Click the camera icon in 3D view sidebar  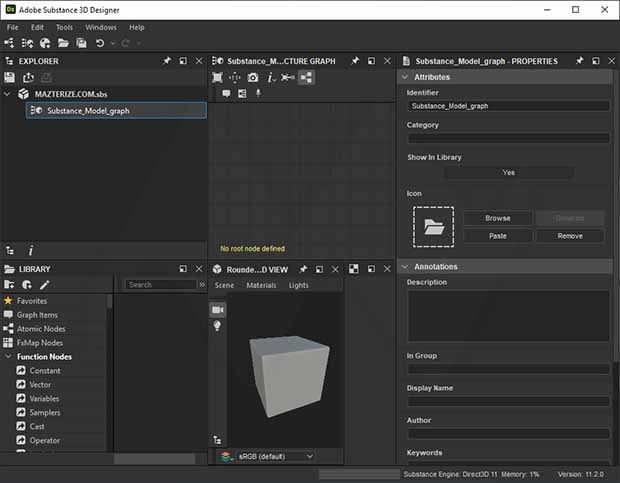click(x=217, y=310)
